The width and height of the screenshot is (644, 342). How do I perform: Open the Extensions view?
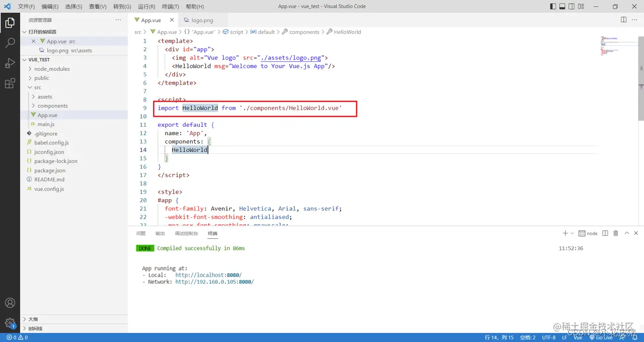(x=10, y=83)
